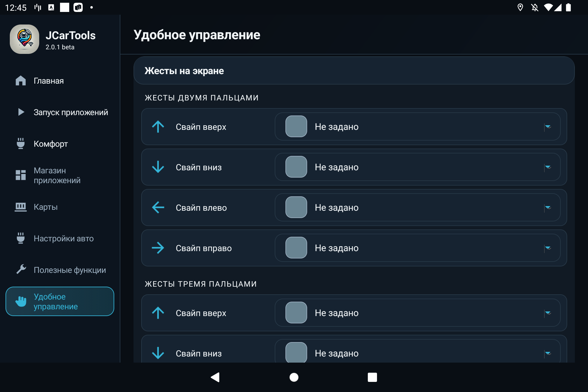Open dropdown arrow for two-finger Свайп вверх
Image resolution: width=588 pixels, height=392 pixels.
pyautogui.click(x=548, y=127)
